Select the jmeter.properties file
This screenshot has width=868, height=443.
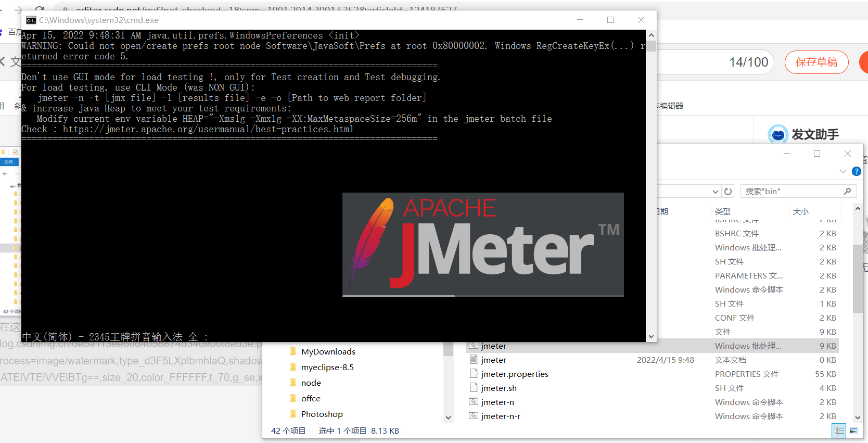click(514, 374)
